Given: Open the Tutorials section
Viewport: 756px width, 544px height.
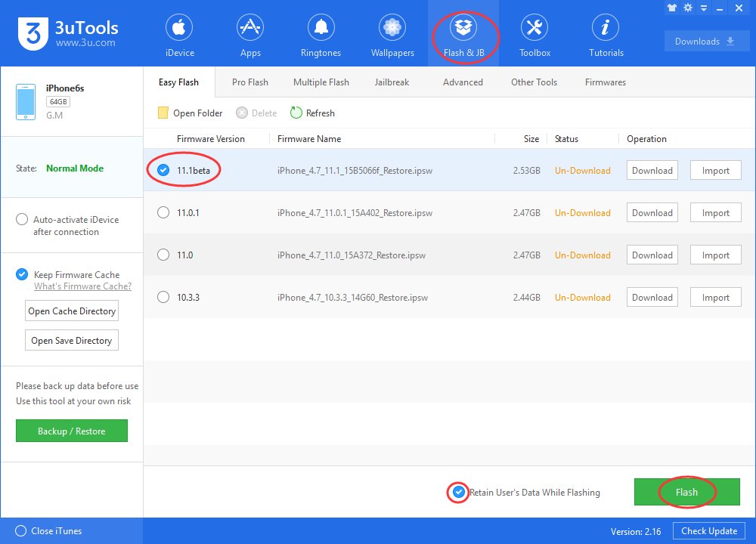Looking at the screenshot, I should click(x=606, y=35).
